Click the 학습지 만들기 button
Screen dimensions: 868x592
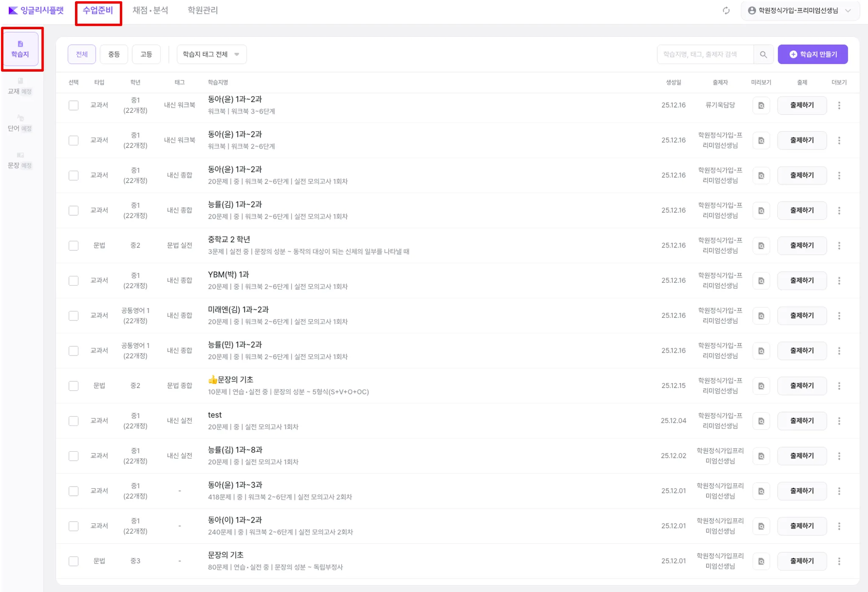(x=812, y=54)
